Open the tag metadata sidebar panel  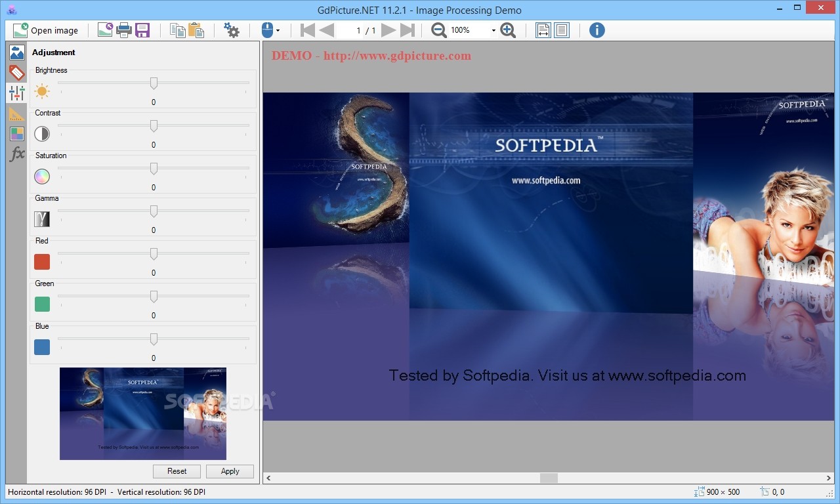click(17, 72)
